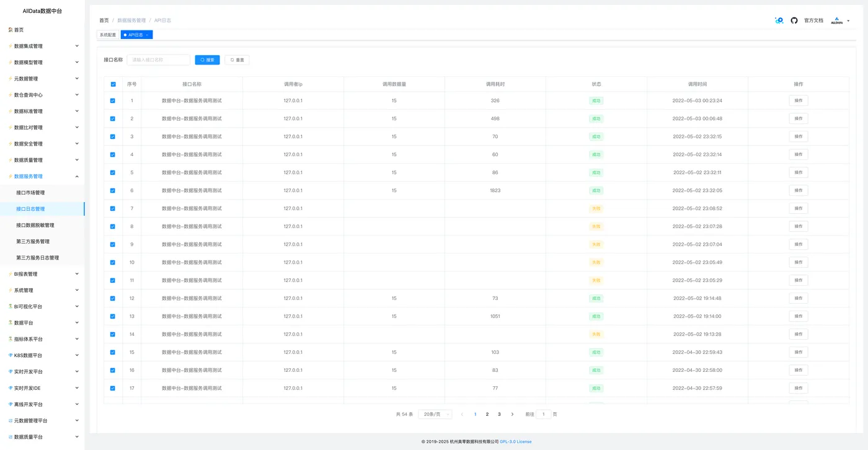The width and height of the screenshot is (868, 450).
Task: Go to the next page arrow
Action: (512, 414)
